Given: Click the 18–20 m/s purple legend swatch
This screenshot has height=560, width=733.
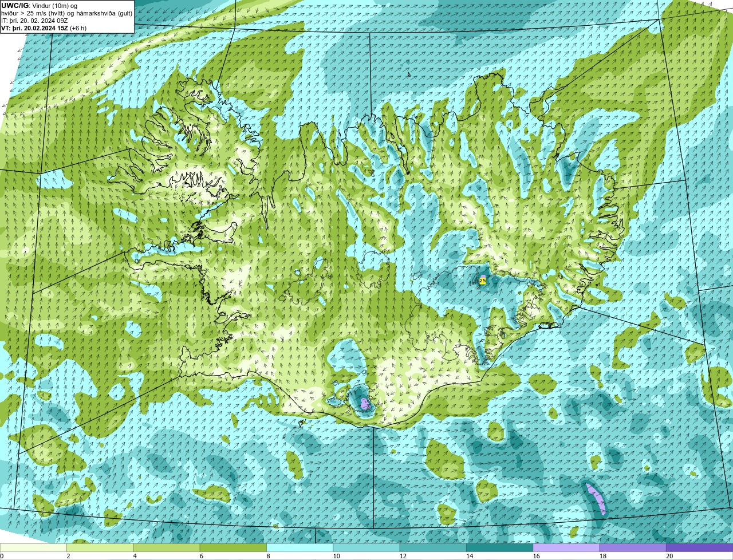Looking at the screenshot, I should pyautogui.click(x=633, y=547).
